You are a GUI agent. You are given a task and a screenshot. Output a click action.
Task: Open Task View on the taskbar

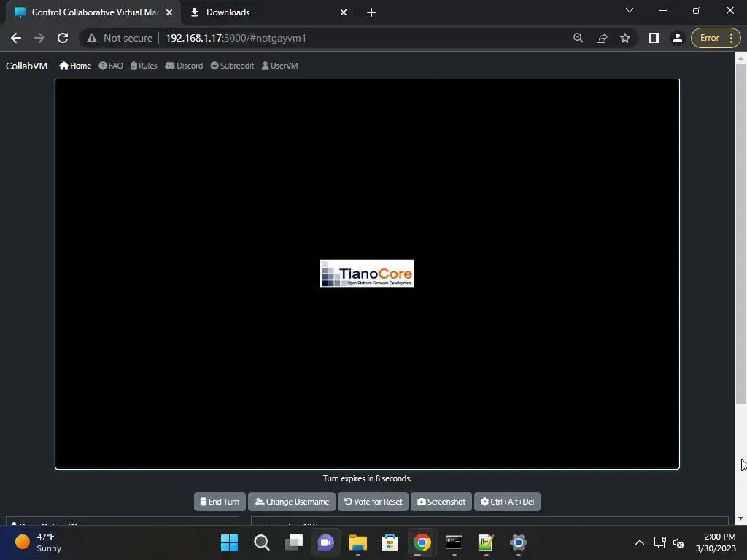(293, 542)
